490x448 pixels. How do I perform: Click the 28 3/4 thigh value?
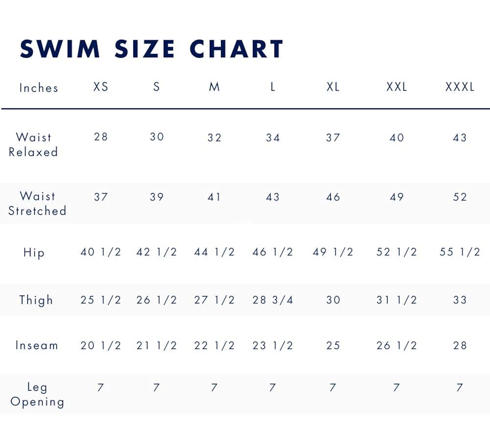coord(272,300)
